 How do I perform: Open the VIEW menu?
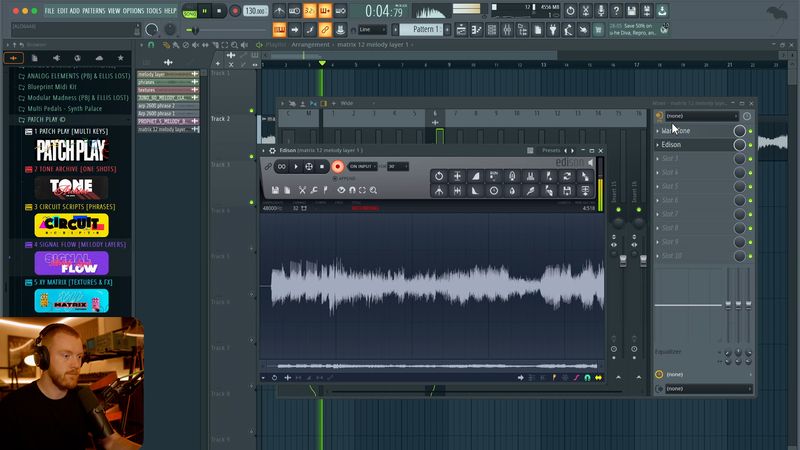pos(114,11)
